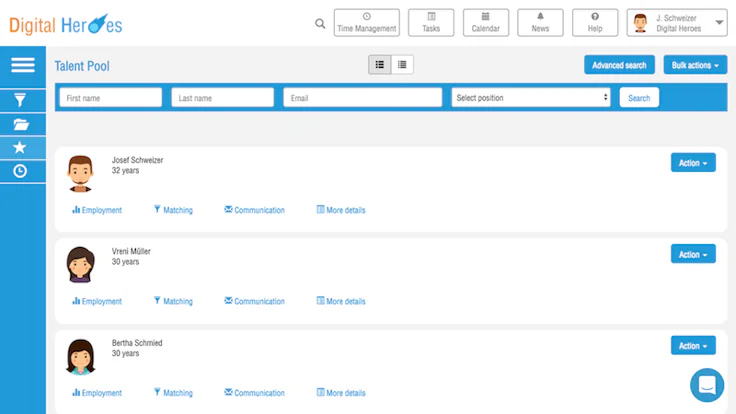The image size is (736, 414).
Task: Click the funnel filter sidebar icon
Action: pos(20,100)
